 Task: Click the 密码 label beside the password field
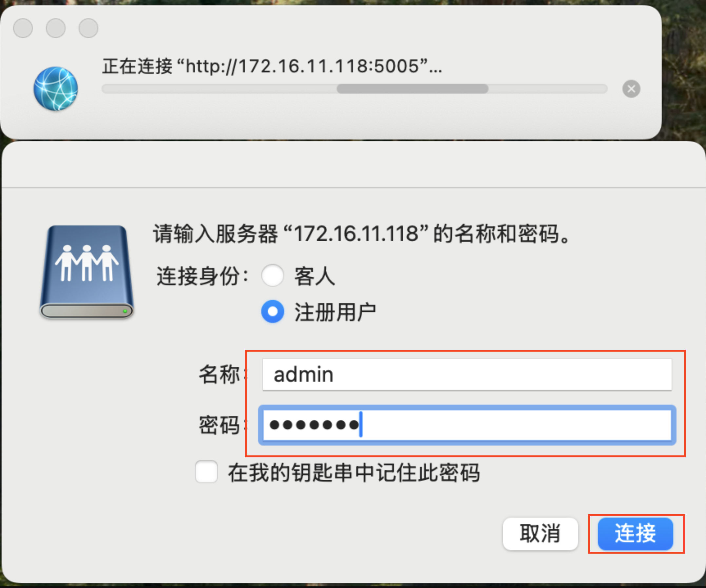click(x=219, y=425)
